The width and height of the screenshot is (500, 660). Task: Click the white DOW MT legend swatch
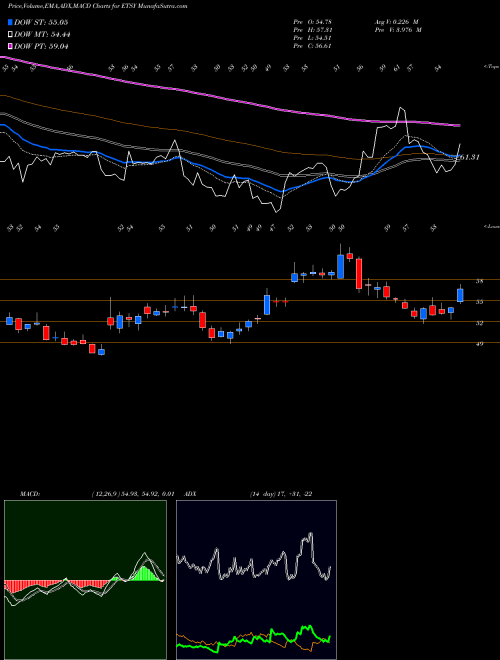(x=10, y=34)
